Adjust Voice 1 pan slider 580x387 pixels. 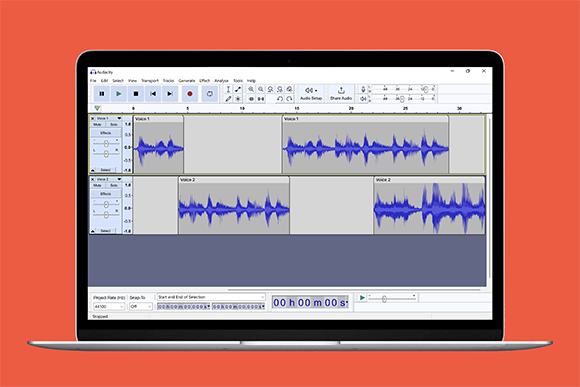[106, 154]
